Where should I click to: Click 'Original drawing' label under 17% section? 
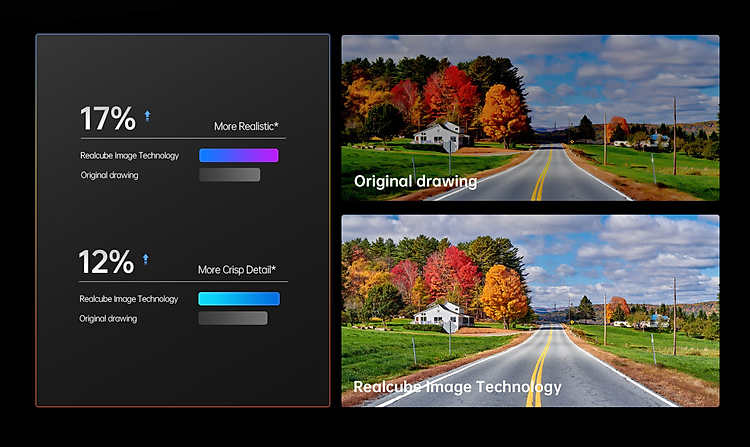109,175
